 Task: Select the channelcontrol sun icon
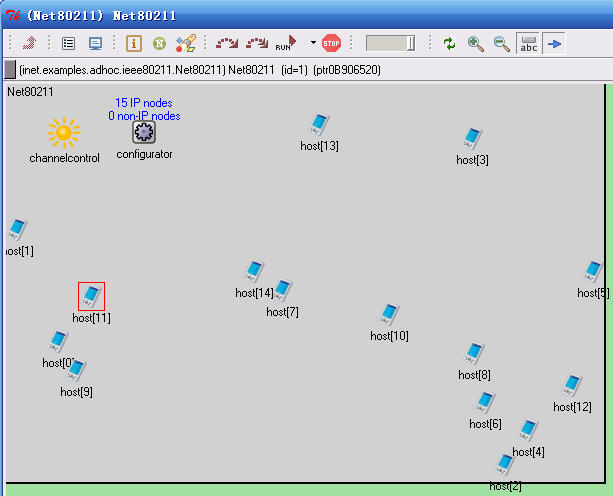[x=64, y=133]
